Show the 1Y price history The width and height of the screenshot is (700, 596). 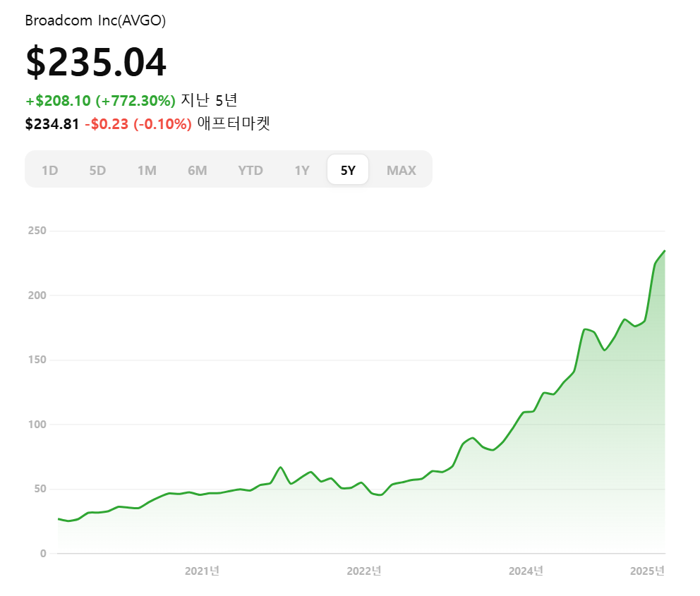pyautogui.click(x=302, y=170)
